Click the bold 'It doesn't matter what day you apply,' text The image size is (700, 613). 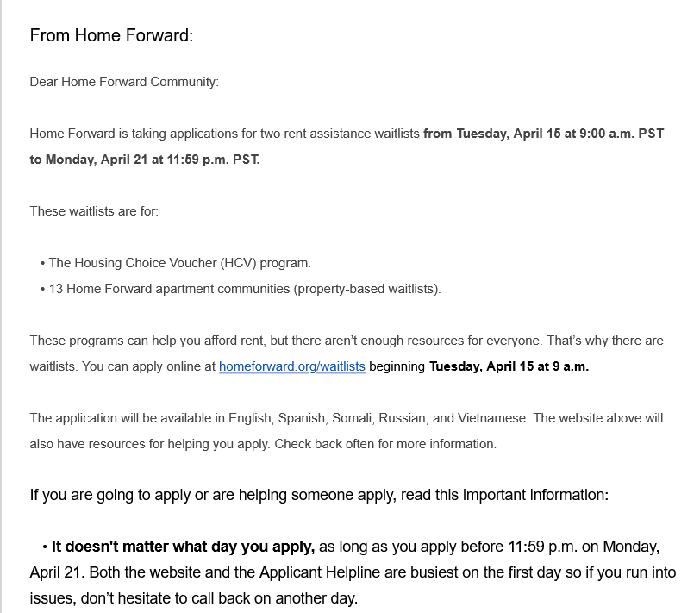(183, 547)
